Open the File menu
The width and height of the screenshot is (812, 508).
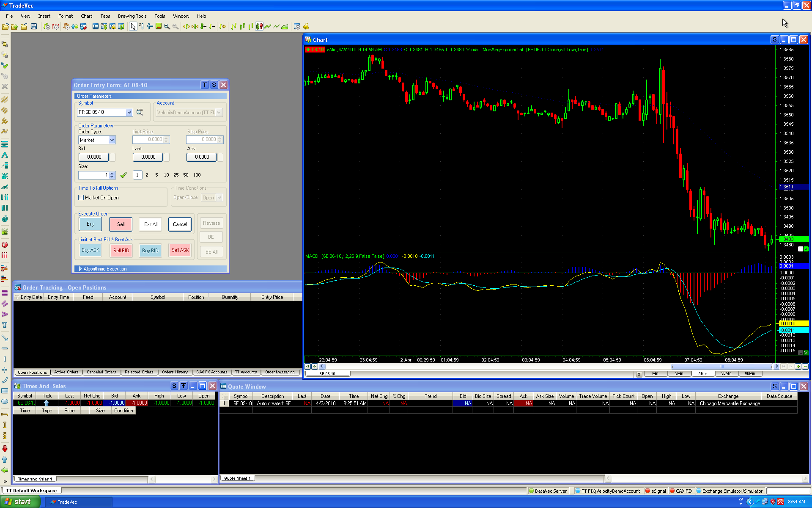pyautogui.click(x=9, y=16)
